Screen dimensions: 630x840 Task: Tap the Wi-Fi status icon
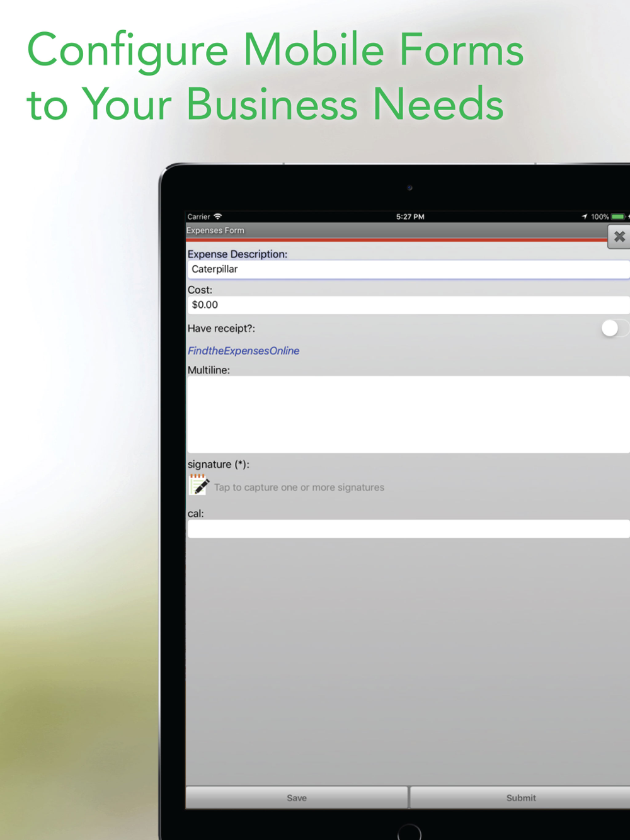pyautogui.click(x=218, y=217)
